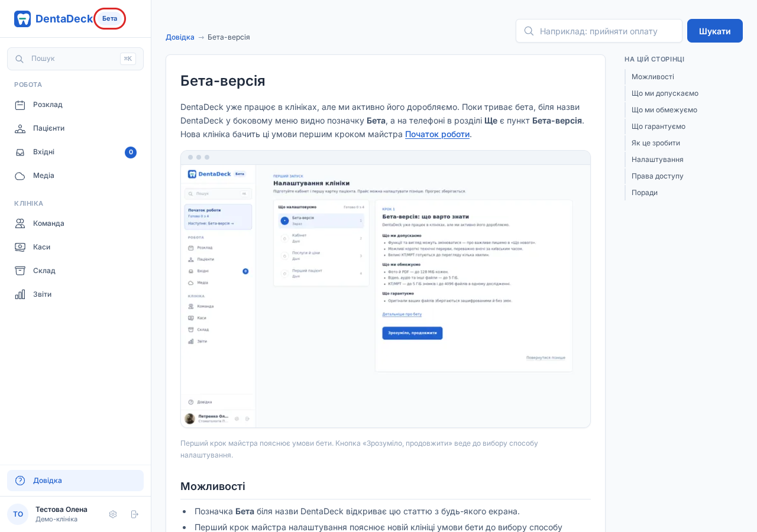The width and height of the screenshot is (757, 532).
Task: Click the Довідка breadcrumb link
Action: tap(180, 37)
